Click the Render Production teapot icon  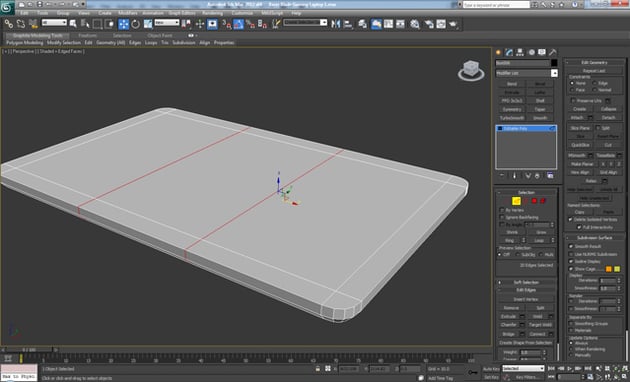point(454,24)
